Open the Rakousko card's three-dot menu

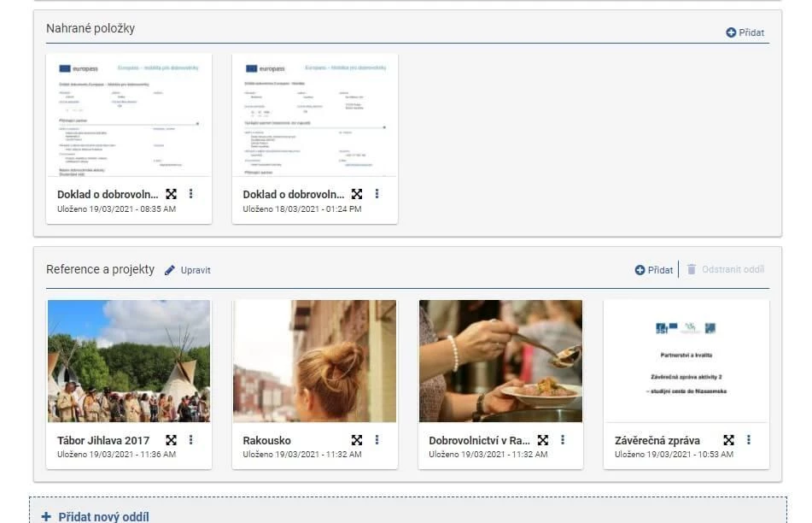pyautogui.click(x=377, y=440)
